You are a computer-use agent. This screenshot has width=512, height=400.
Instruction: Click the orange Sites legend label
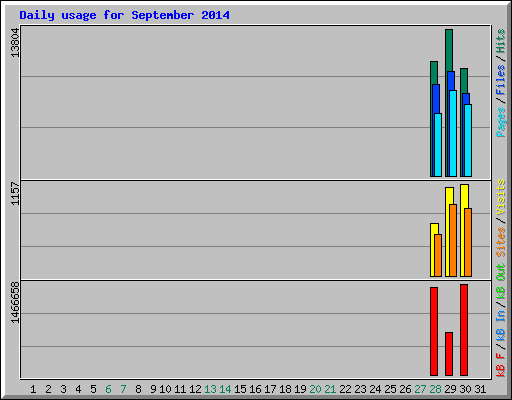(501, 242)
